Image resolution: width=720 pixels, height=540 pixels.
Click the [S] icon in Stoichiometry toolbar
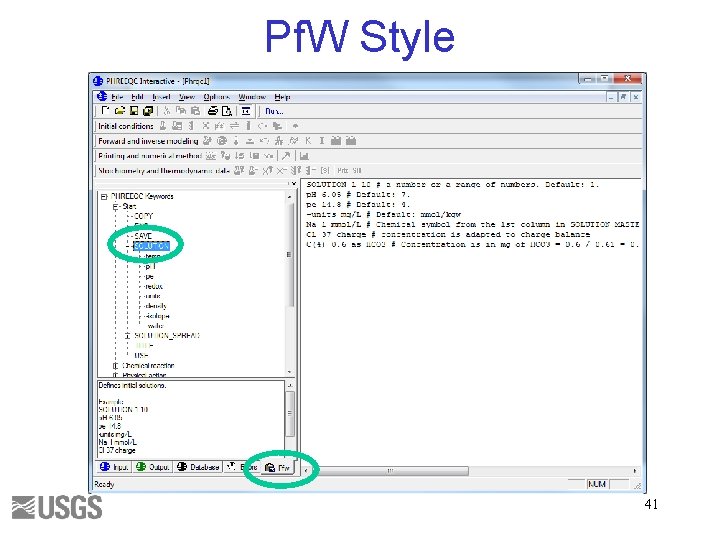[325, 170]
